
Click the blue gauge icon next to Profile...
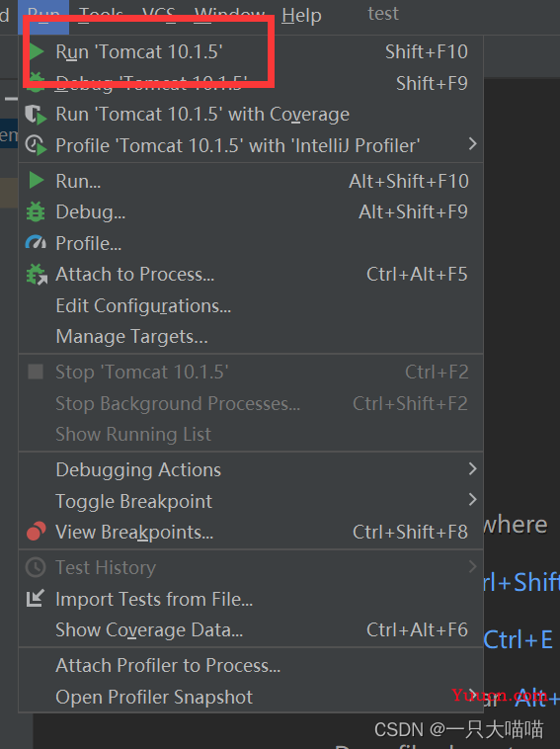click(36, 244)
